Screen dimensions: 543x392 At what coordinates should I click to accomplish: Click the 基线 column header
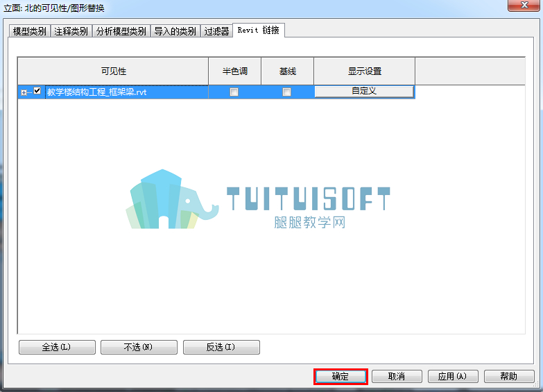pyautogui.click(x=287, y=71)
